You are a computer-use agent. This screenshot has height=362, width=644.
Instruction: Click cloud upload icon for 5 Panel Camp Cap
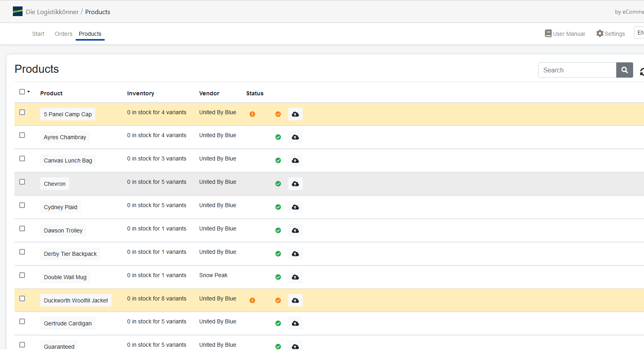click(x=295, y=114)
